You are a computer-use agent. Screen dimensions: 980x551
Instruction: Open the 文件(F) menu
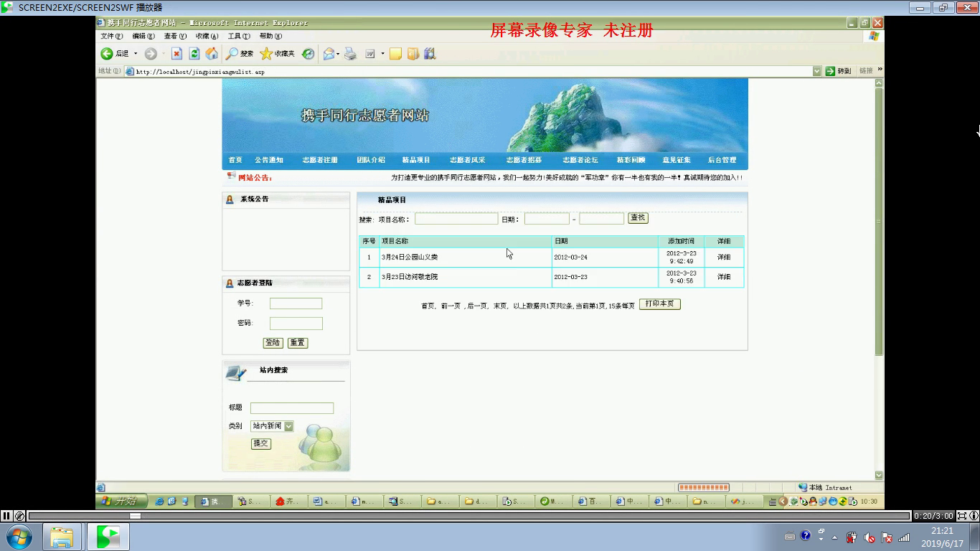(111, 36)
